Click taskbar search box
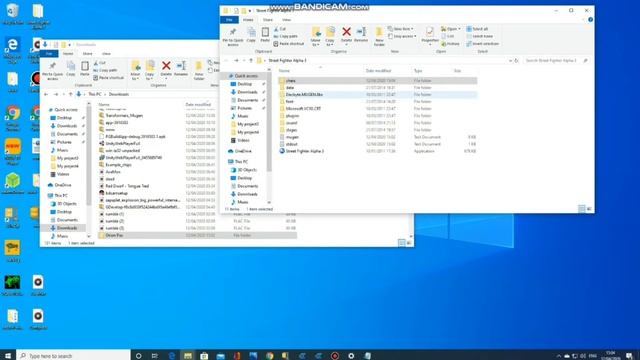 point(73,356)
